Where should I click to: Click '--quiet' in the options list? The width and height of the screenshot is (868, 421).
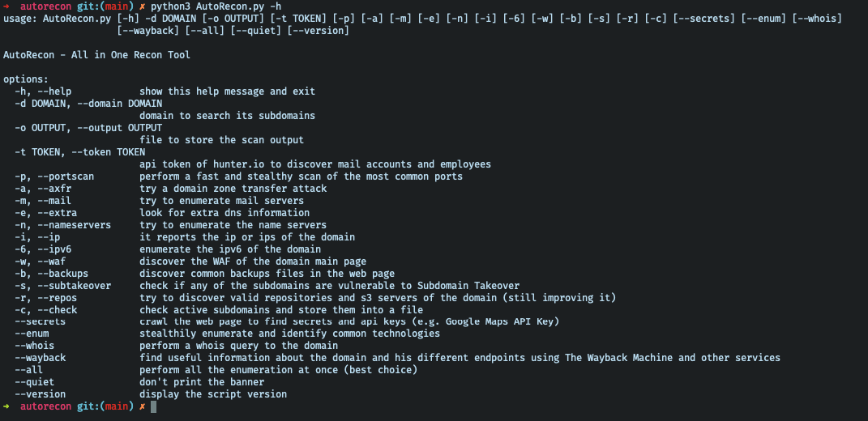[x=34, y=382]
